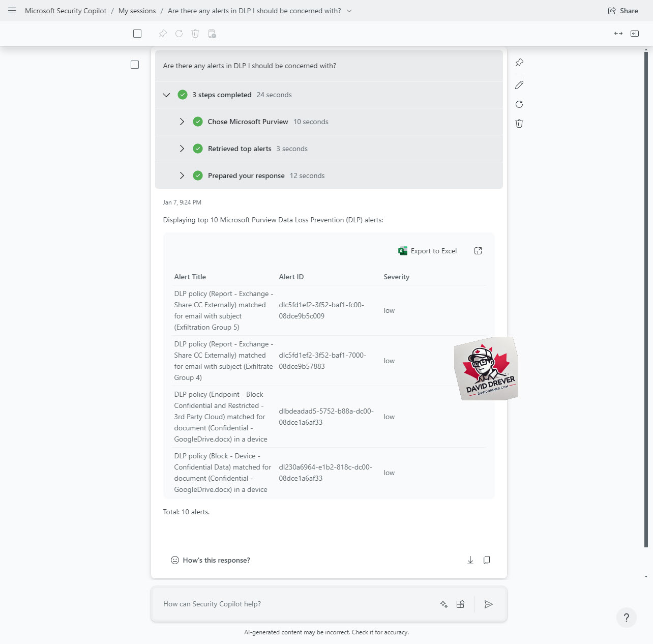Image resolution: width=653 pixels, height=644 pixels.
Task: Expand the Retrieved top alerts step
Action: (182, 149)
